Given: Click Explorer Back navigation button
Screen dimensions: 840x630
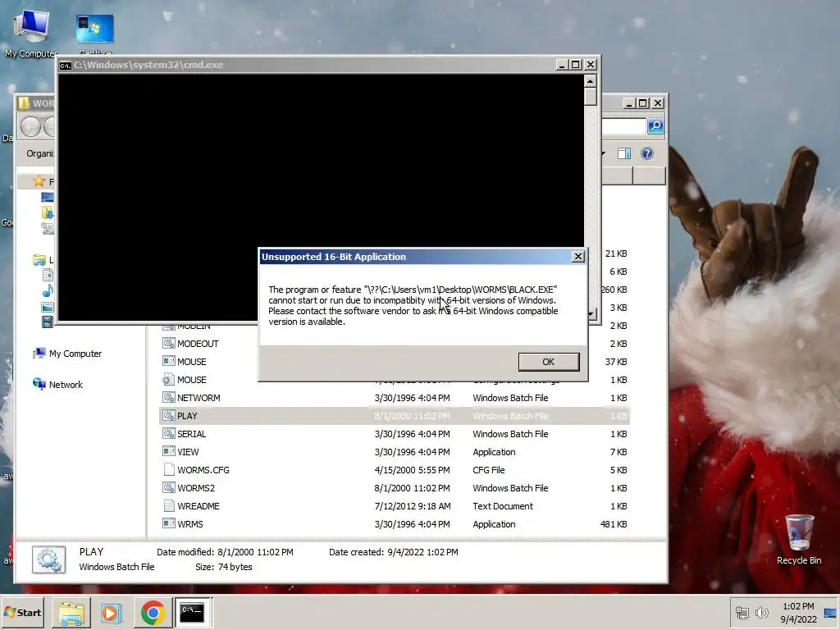Looking at the screenshot, I should tap(30, 127).
